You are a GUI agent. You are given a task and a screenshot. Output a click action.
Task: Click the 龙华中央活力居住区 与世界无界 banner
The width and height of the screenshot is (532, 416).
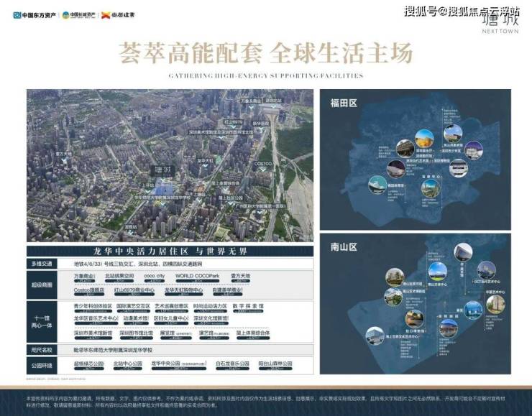[x=170, y=251]
